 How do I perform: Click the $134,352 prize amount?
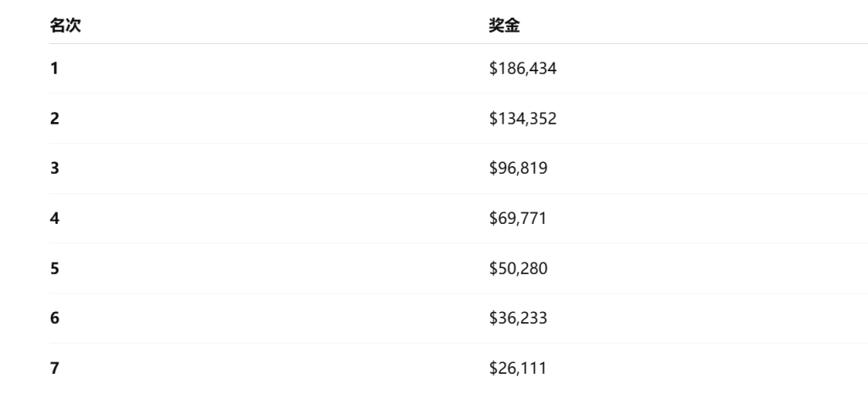[522, 119]
